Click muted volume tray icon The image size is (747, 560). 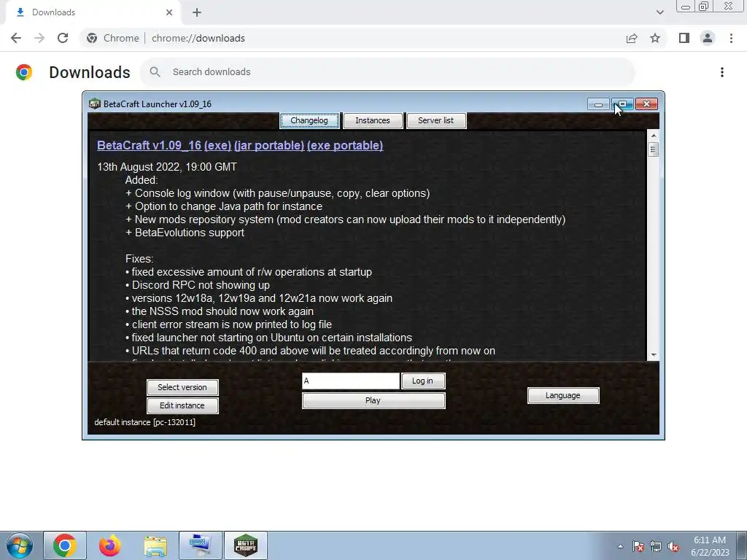click(x=673, y=546)
